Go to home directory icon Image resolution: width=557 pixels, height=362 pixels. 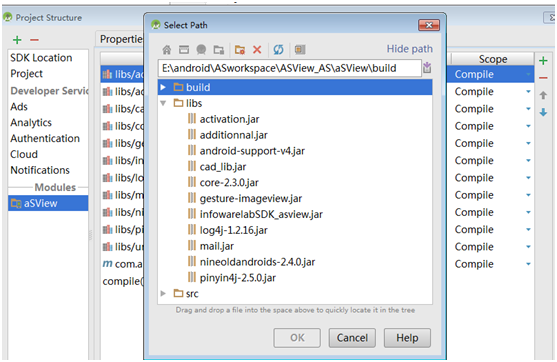click(x=167, y=49)
